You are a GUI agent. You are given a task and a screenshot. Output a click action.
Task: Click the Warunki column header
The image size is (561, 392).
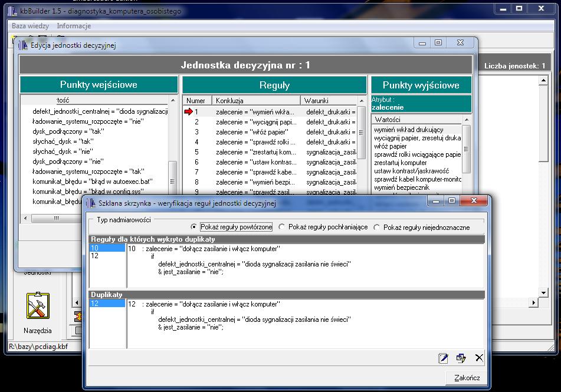point(329,100)
